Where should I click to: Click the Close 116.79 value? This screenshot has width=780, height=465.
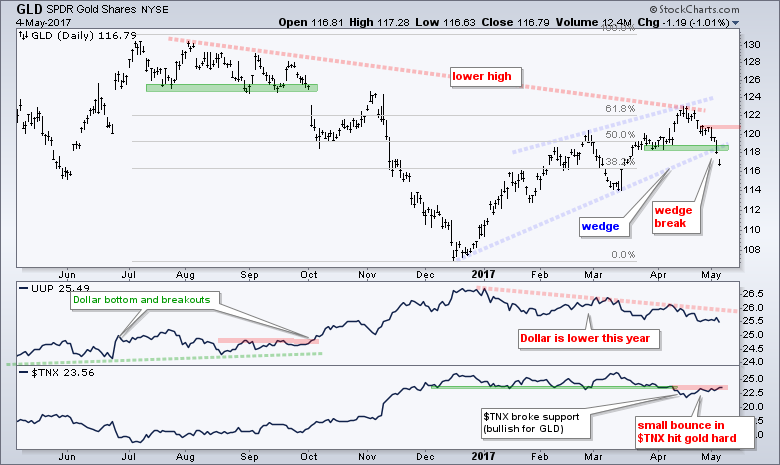(x=515, y=22)
